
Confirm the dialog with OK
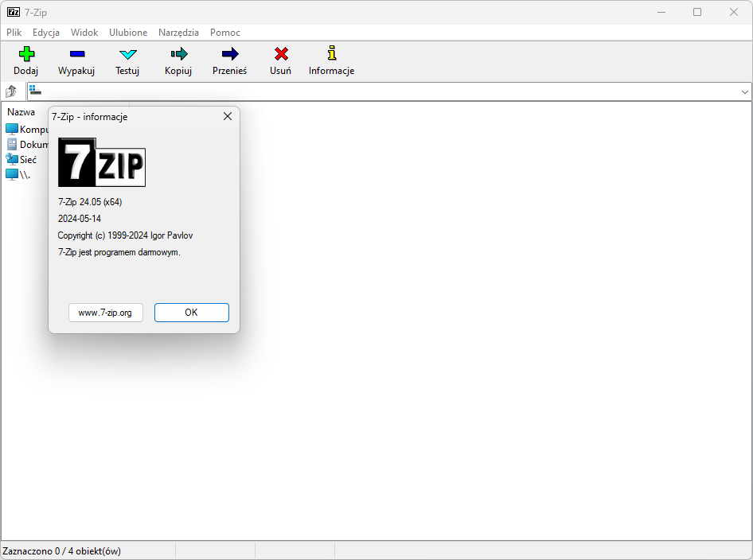click(192, 313)
